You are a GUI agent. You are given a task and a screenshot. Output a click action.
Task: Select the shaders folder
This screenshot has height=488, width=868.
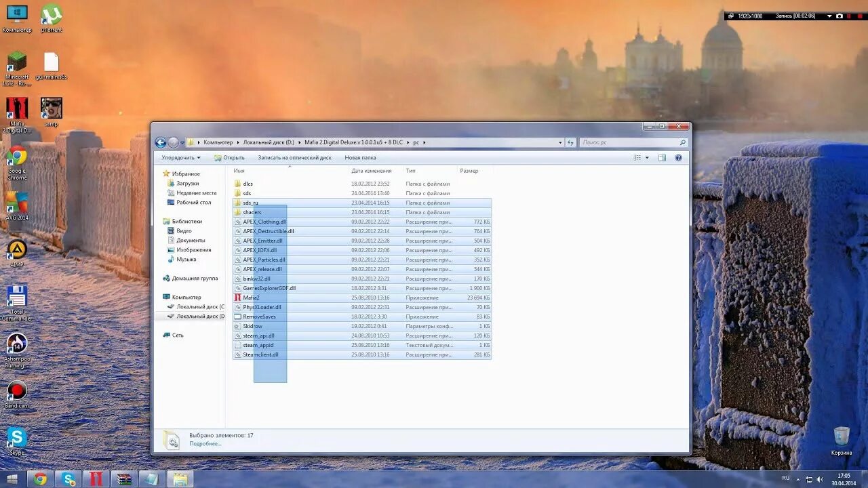[x=362, y=212]
